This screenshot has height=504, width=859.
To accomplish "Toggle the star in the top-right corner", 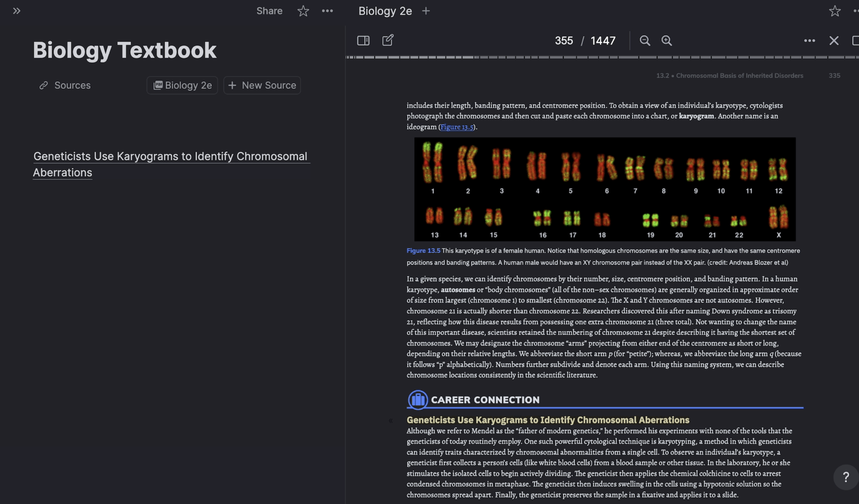I will [835, 11].
